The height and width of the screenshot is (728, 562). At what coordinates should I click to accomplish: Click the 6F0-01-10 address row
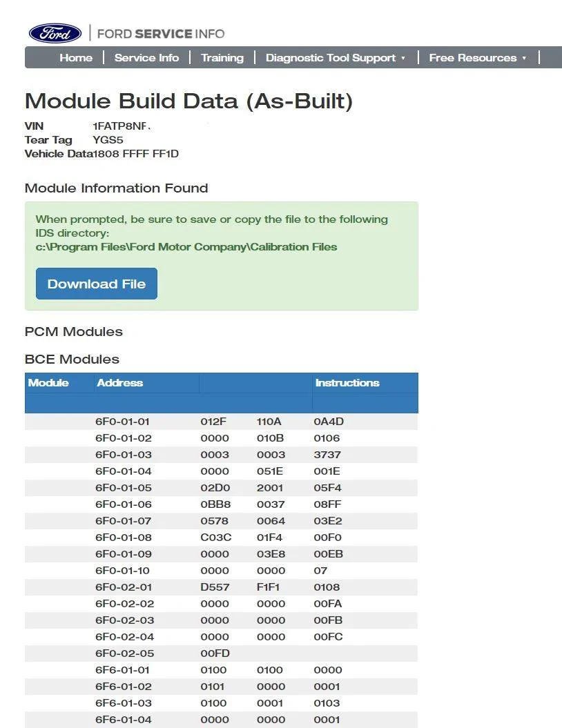[221, 571]
